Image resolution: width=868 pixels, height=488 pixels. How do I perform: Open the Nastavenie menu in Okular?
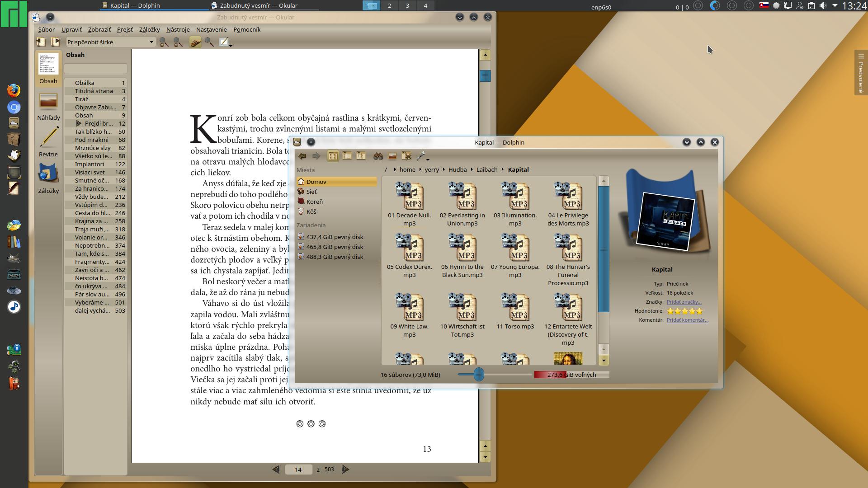pyautogui.click(x=211, y=29)
